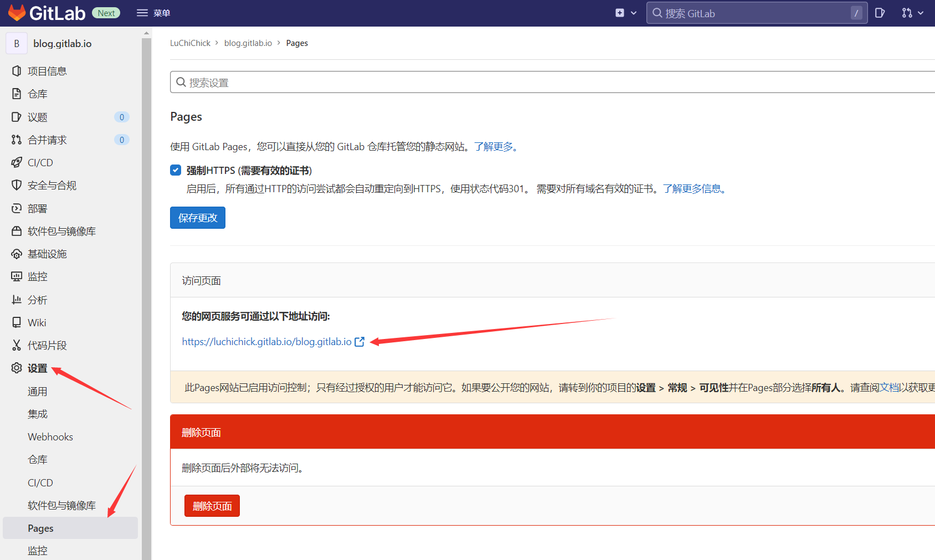
Task: Click the 安全与合规 shield icon
Action: [x=17, y=185]
